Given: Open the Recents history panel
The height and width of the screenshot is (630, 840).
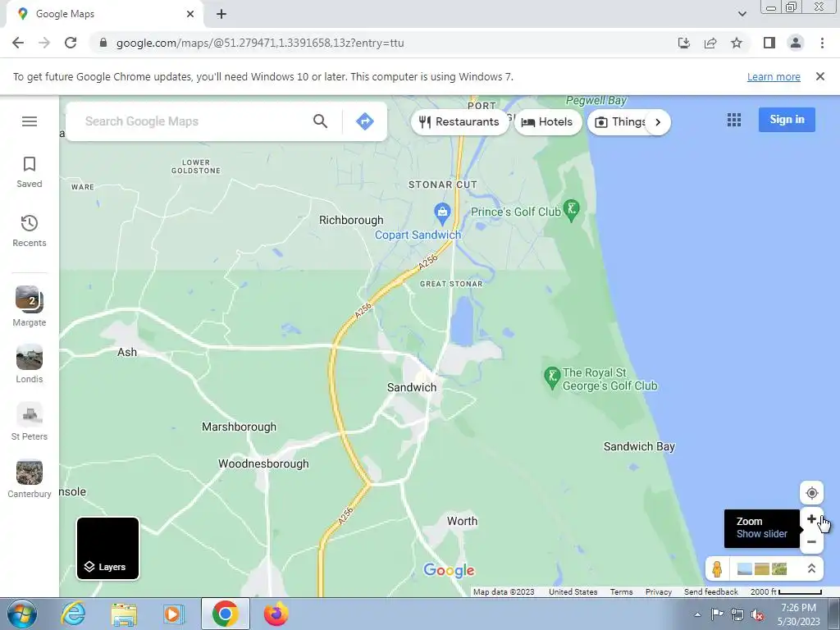Looking at the screenshot, I should [x=30, y=231].
